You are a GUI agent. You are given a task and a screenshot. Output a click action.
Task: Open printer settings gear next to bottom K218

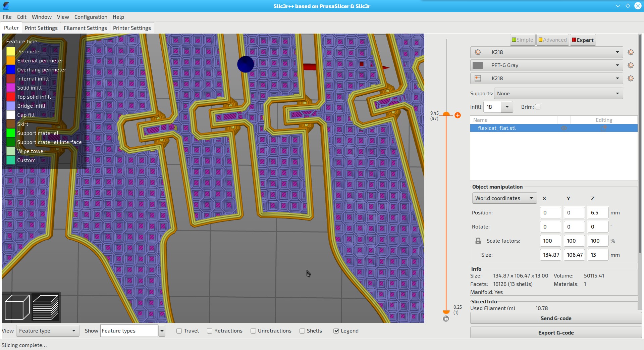click(631, 79)
